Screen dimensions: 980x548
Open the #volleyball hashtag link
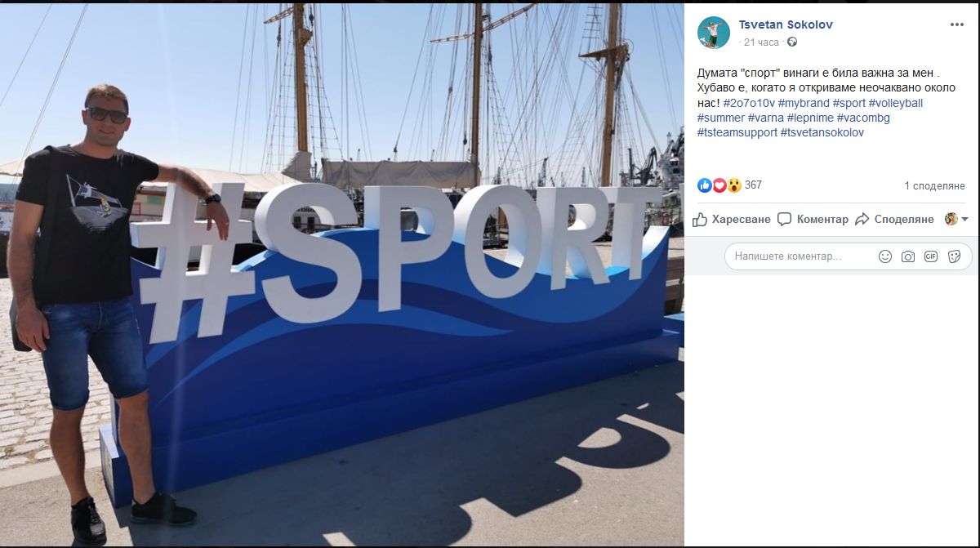[x=896, y=104]
